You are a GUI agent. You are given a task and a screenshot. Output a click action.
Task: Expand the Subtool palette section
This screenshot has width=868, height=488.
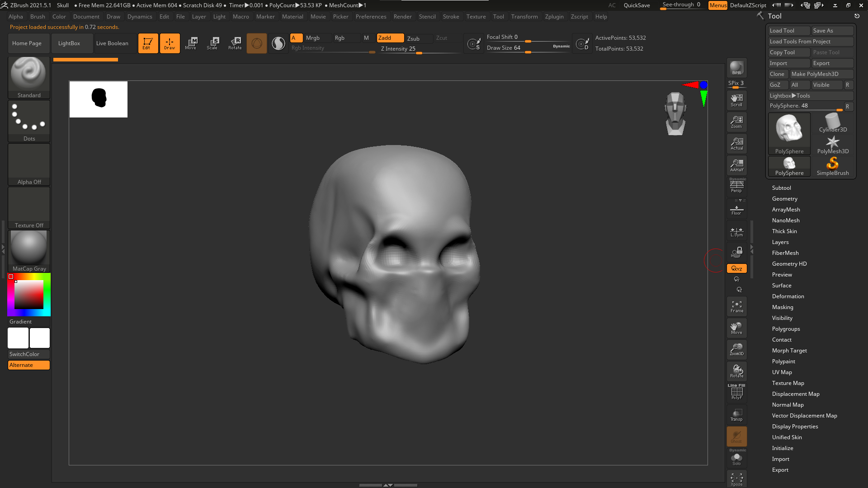click(x=781, y=188)
